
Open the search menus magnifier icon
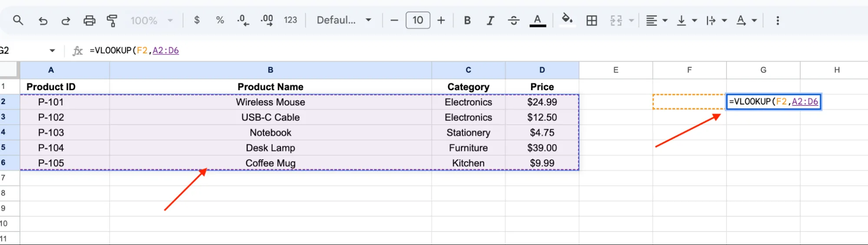point(18,20)
